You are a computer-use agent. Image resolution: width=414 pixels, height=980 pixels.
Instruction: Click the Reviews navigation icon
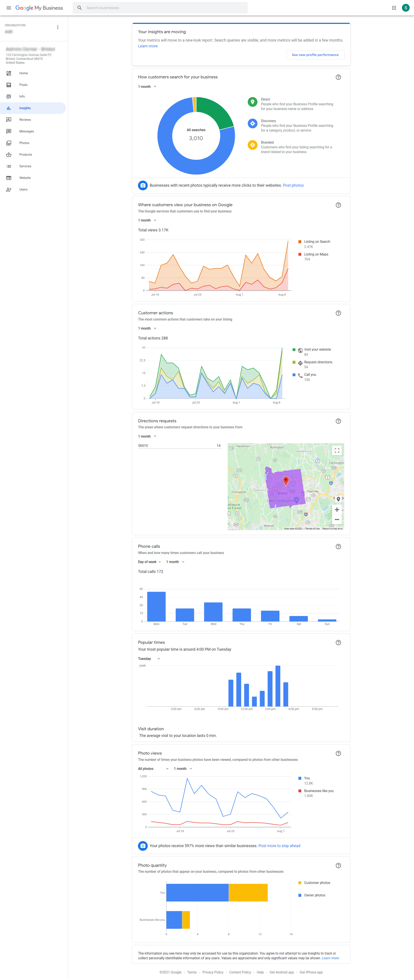pos(9,119)
